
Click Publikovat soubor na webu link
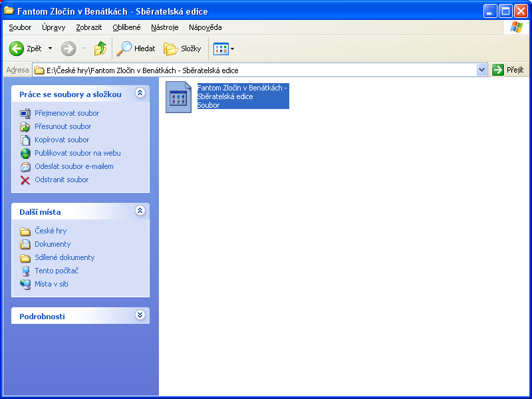78,153
